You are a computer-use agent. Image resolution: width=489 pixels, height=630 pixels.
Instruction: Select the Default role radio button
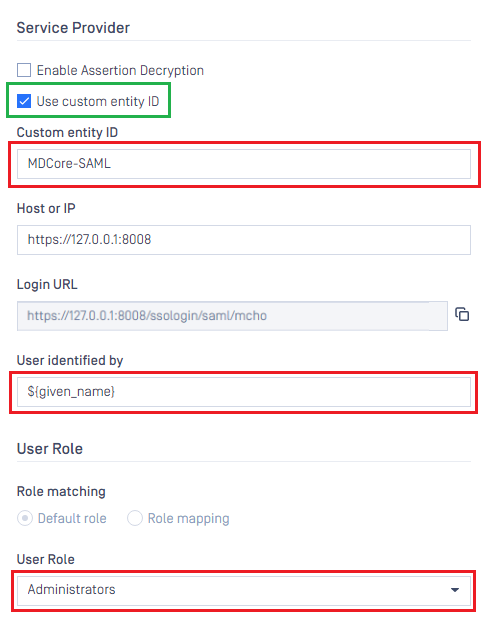[25, 518]
